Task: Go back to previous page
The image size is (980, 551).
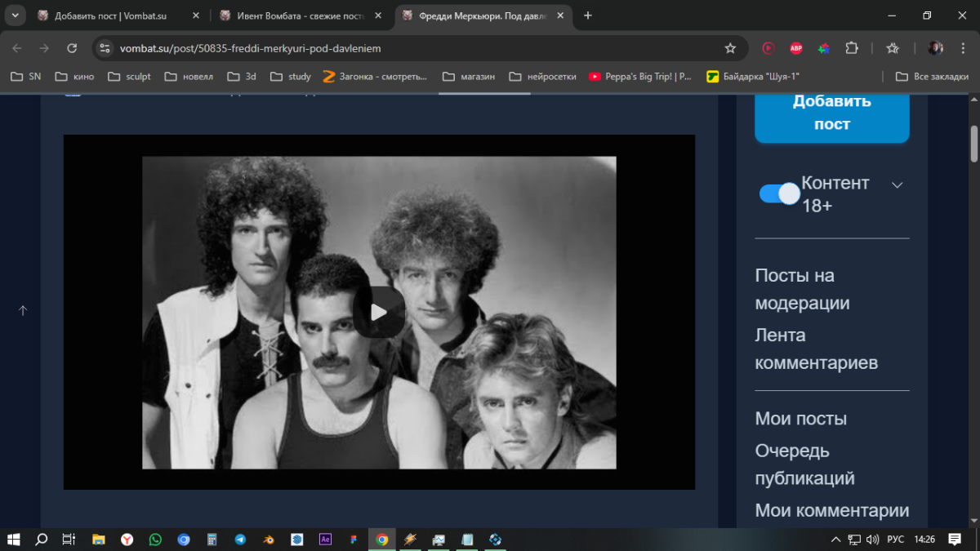Action: tap(17, 48)
